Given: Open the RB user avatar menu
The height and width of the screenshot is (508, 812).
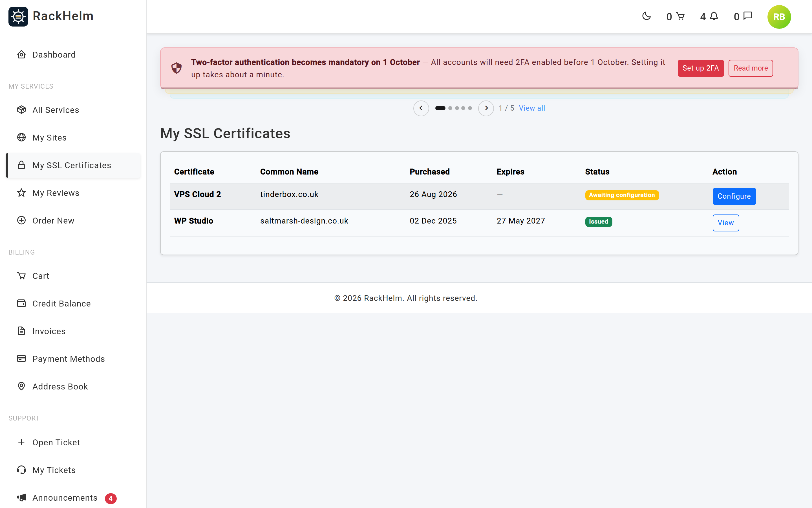Looking at the screenshot, I should tap(779, 17).
